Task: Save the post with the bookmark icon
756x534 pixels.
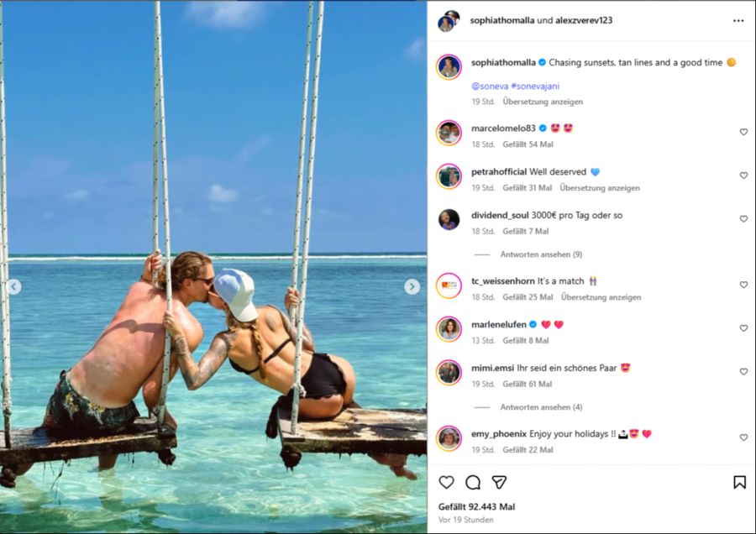Action: point(740,484)
